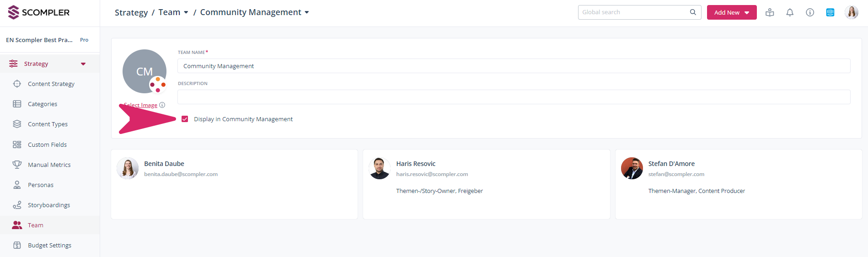Image resolution: width=868 pixels, height=257 pixels.
Task: Open the info circle icon in header
Action: pos(810,12)
